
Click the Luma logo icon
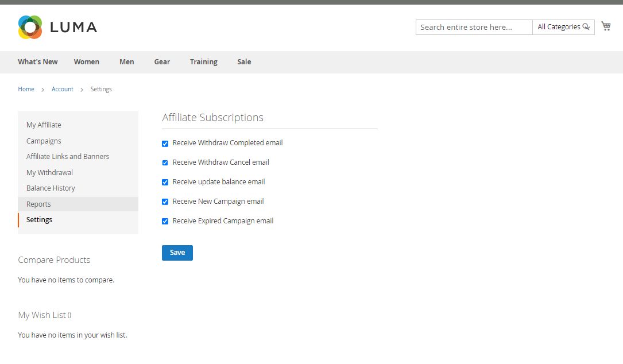[30, 27]
